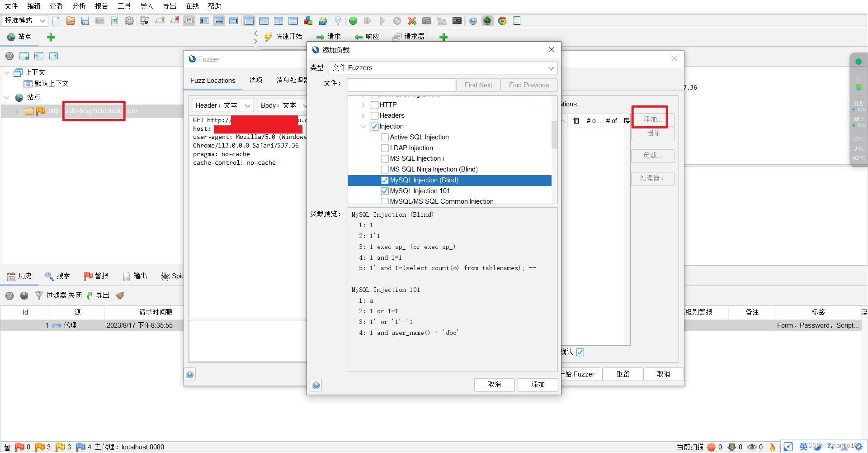This screenshot has width=868, height=453.
Task: Click the Manage Add-ons colored blocks icon
Action: click(308, 21)
